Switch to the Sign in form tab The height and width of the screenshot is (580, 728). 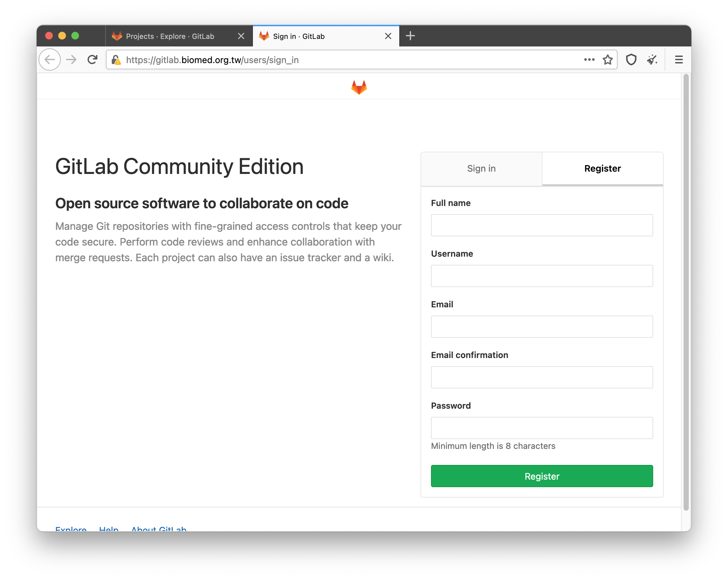click(x=481, y=168)
